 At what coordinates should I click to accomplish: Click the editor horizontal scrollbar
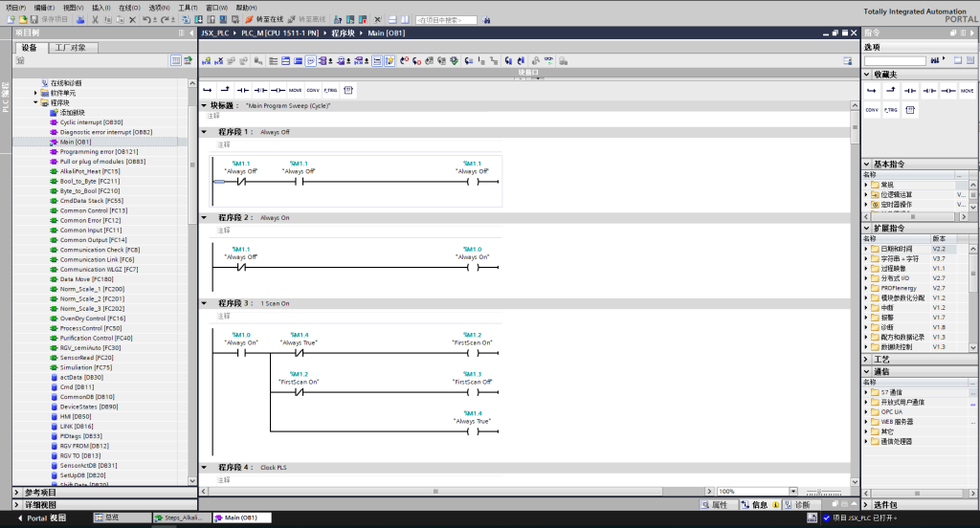(x=435, y=491)
